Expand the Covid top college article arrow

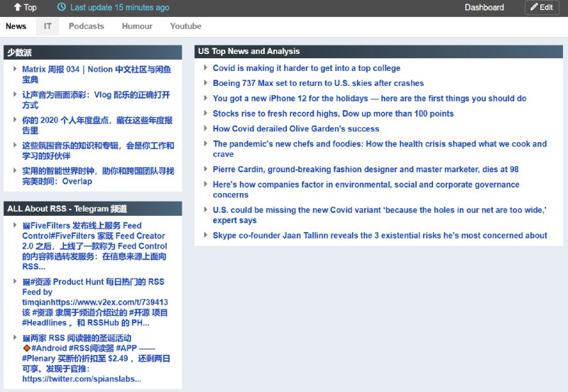point(205,68)
